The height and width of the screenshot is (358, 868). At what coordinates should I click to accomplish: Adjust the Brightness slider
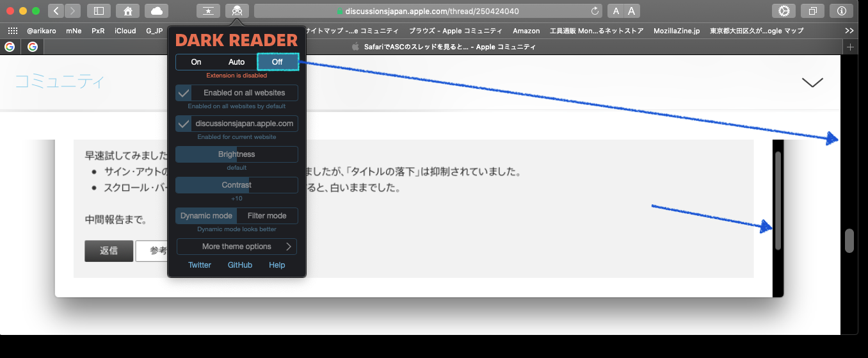[x=237, y=154]
